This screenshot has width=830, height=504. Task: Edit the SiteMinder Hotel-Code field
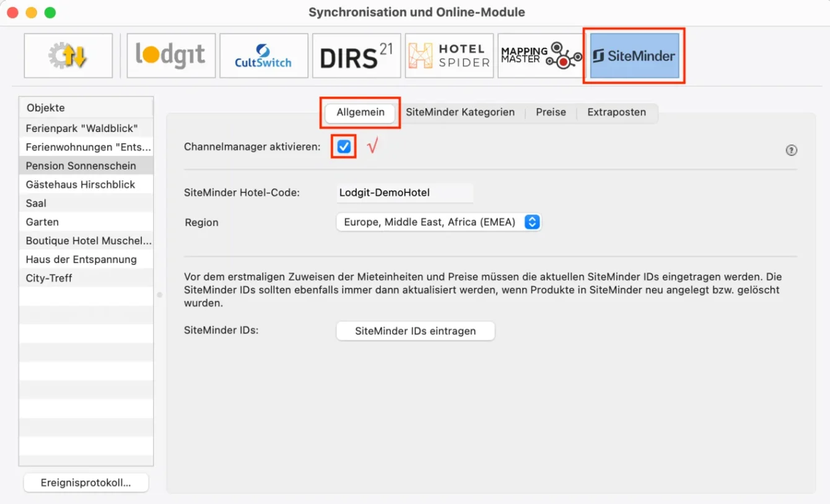(x=405, y=193)
